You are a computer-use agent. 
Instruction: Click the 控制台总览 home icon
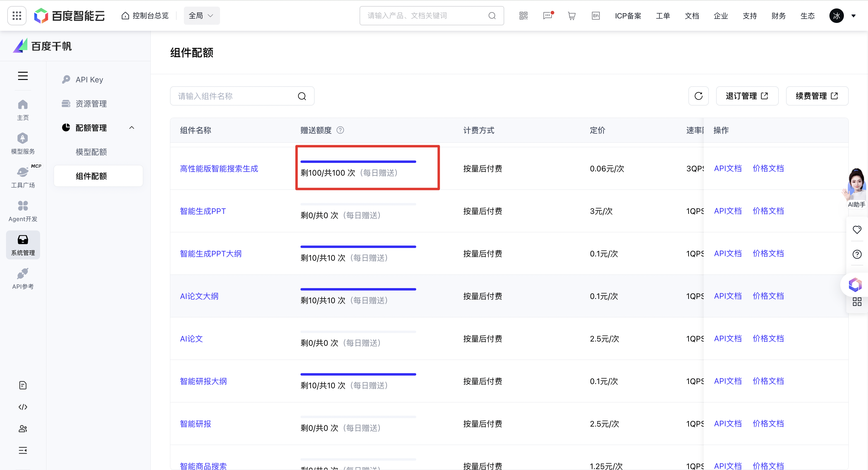point(125,15)
